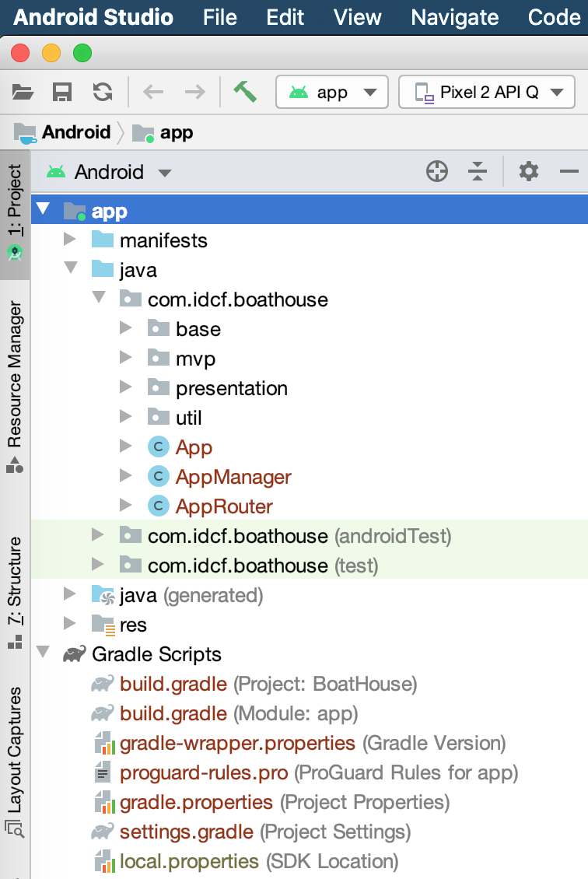This screenshot has width=588, height=879.
Task: Open the Navigate menu
Action: coord(454,17)
